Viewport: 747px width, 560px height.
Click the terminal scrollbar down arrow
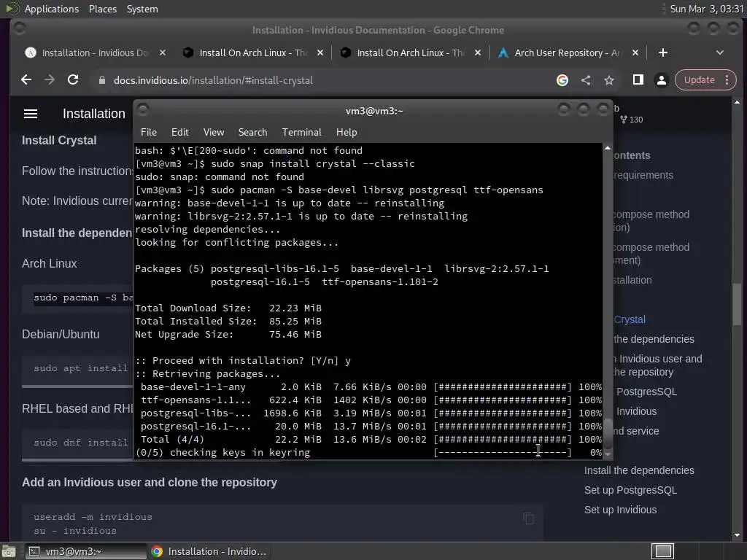[608, 454]
